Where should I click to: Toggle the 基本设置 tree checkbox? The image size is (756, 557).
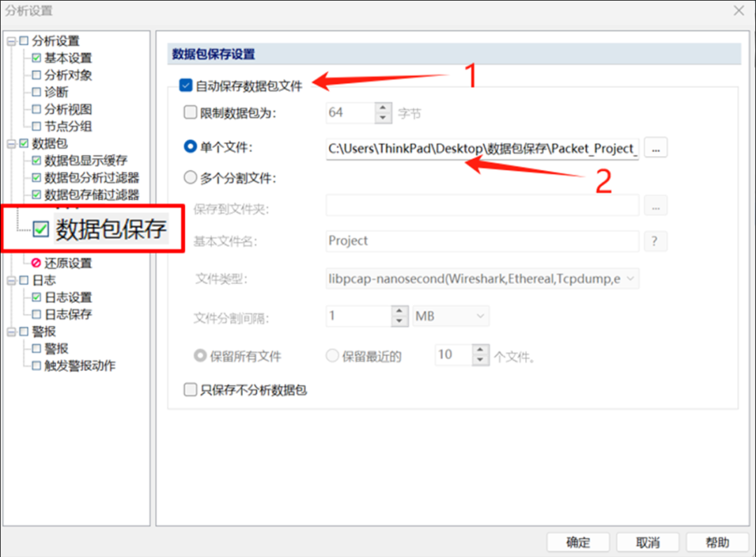point(36,58)
